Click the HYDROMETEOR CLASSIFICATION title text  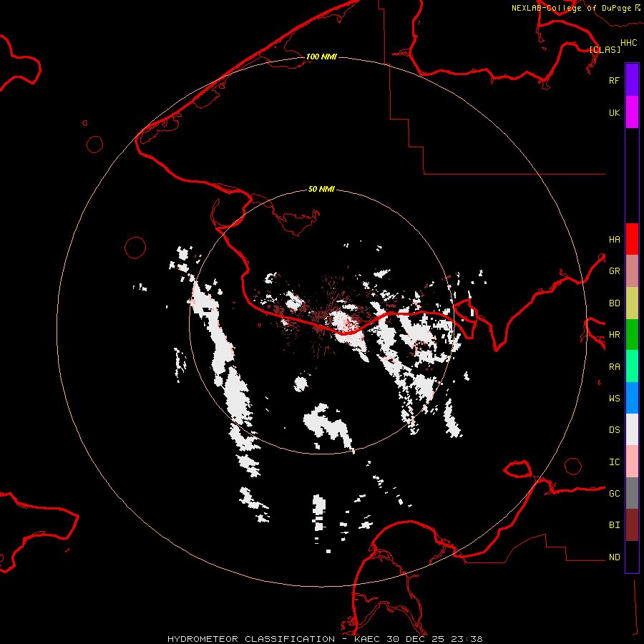pyautogui.click(x=251, y=639)
